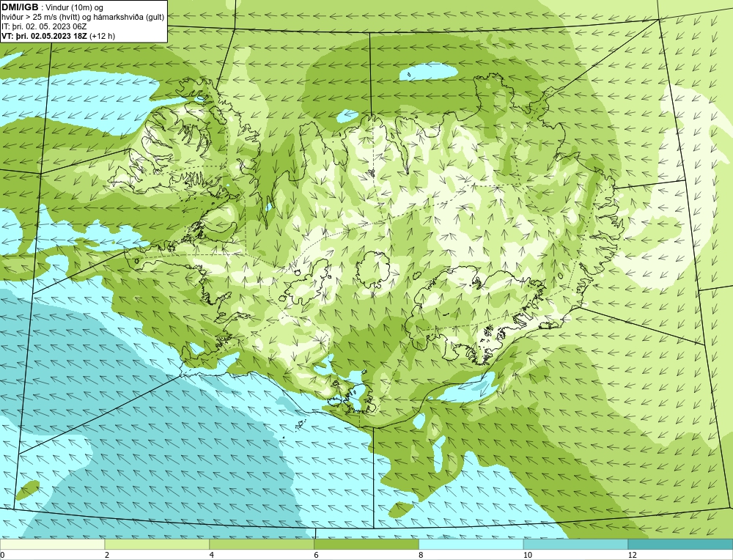Click the dark green 6–8 m/s legend swatch
This screenshot has width=733, height=560.
[366, 544]
